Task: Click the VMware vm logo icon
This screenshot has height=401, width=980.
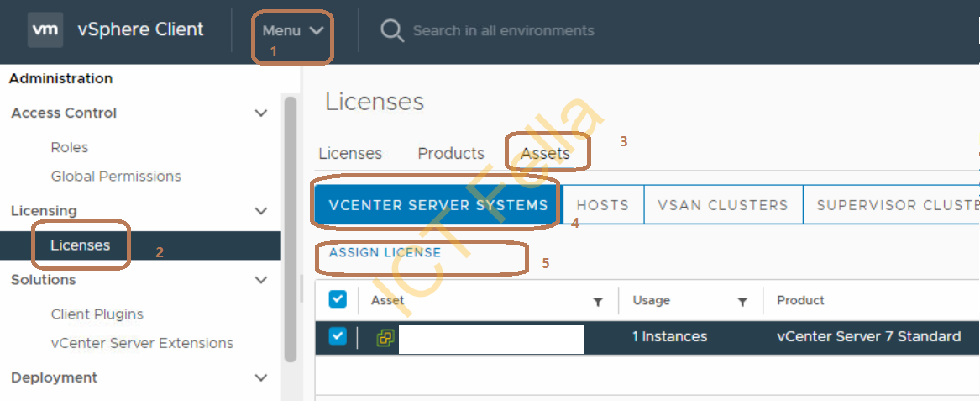Action: 45,29
